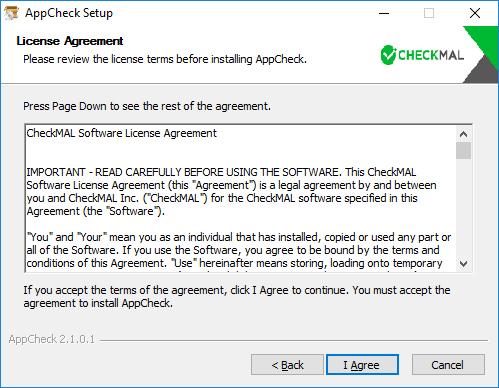Click the CHECKMAL brand wordmark
Screen dimensions: 499x388
tap(431, 55)
